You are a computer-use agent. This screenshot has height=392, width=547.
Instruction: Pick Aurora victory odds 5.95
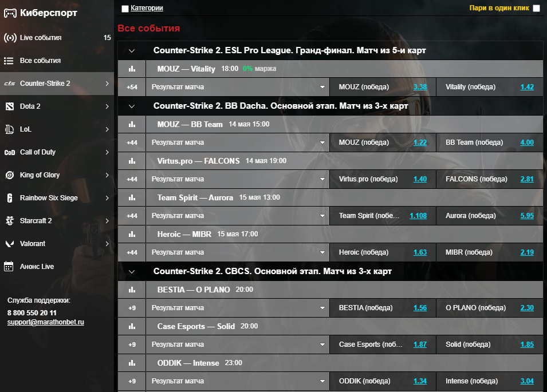coord(527,215)
